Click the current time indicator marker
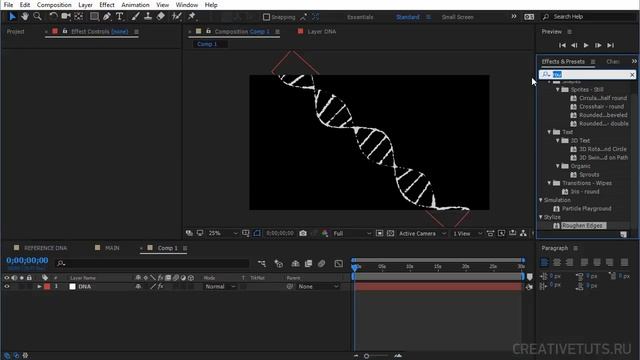640x360 pixels. point(355,267)
